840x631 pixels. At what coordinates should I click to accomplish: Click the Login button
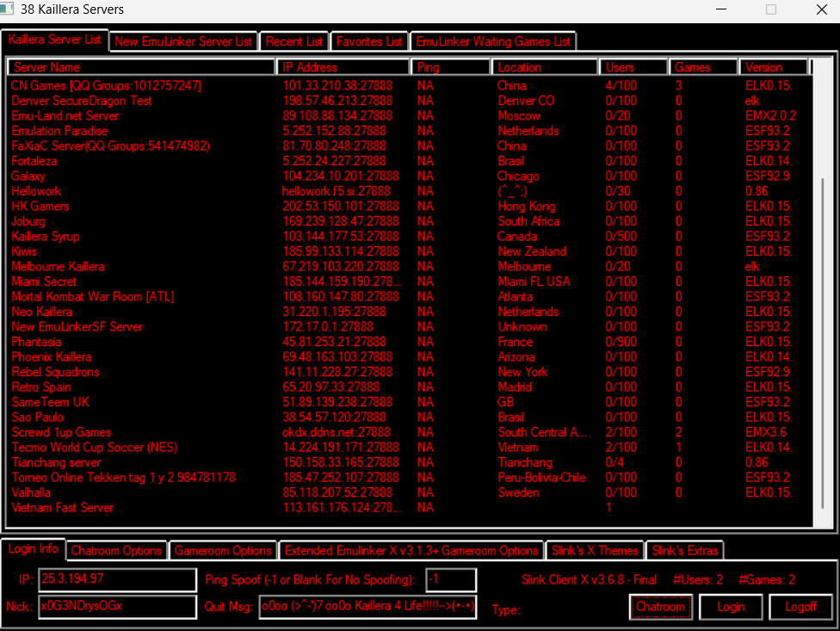[x=731, y=607]
